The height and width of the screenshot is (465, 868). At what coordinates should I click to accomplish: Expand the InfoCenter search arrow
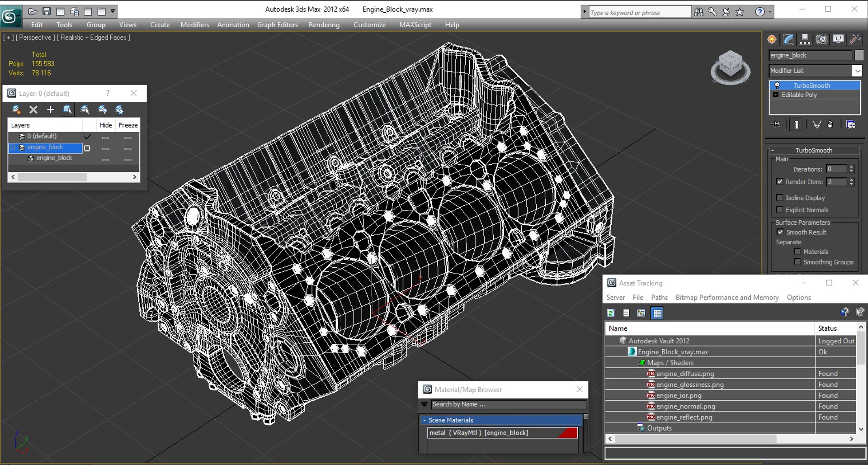(x=585, y=12)
